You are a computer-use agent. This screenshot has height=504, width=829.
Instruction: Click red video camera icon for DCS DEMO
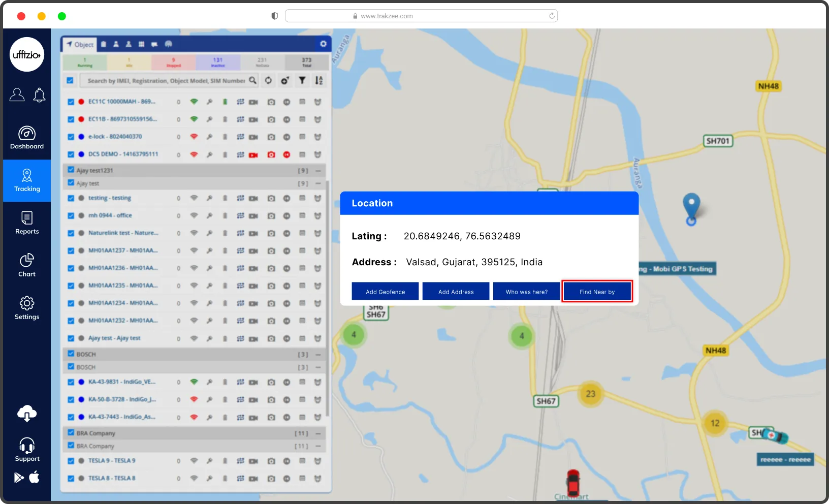[253, 154]
